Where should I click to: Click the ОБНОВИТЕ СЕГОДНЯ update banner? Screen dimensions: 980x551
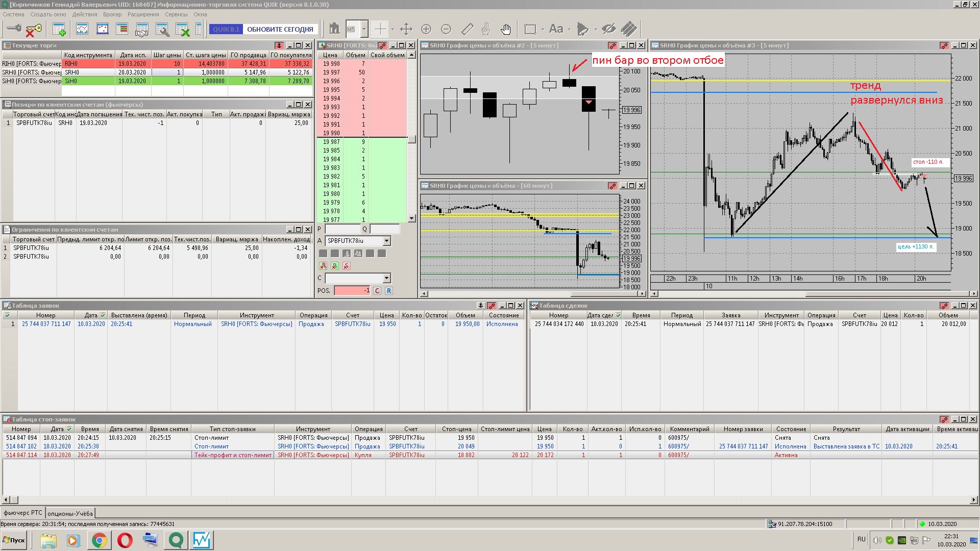(x=280, y=29)
